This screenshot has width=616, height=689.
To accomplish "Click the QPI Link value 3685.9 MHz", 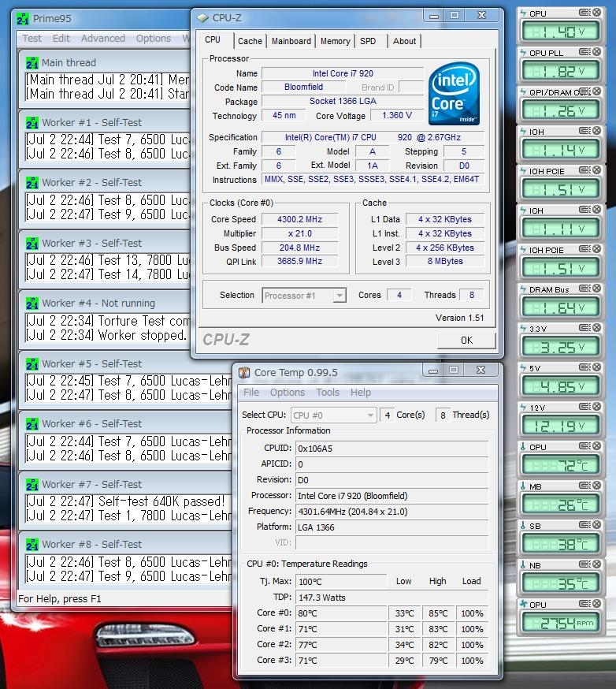I will tap(299, 261).
